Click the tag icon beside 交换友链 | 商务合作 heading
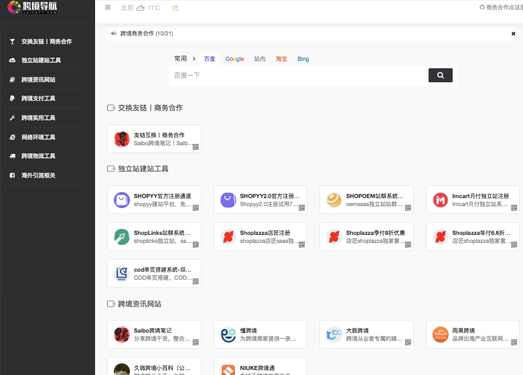 (111, 108)
